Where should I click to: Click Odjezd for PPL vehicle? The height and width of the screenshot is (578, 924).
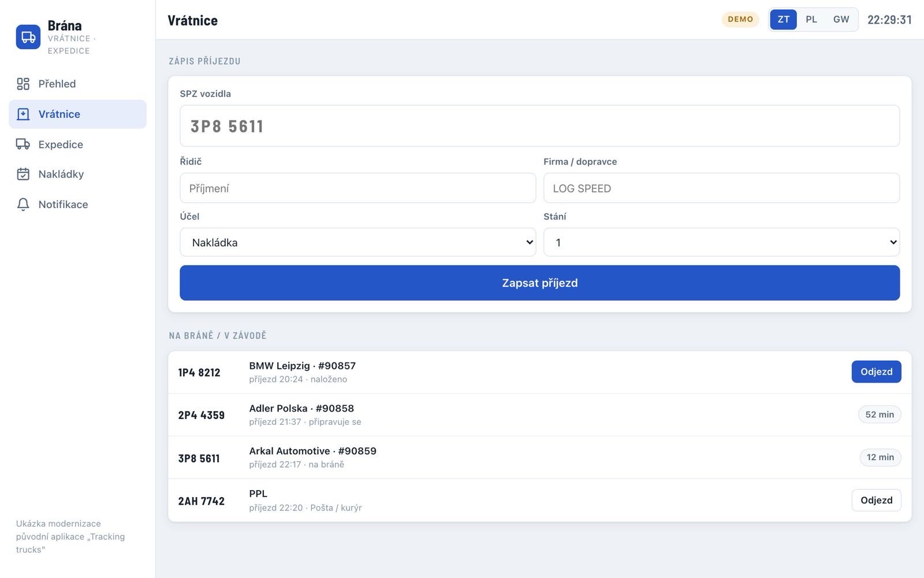pos(876,501)
